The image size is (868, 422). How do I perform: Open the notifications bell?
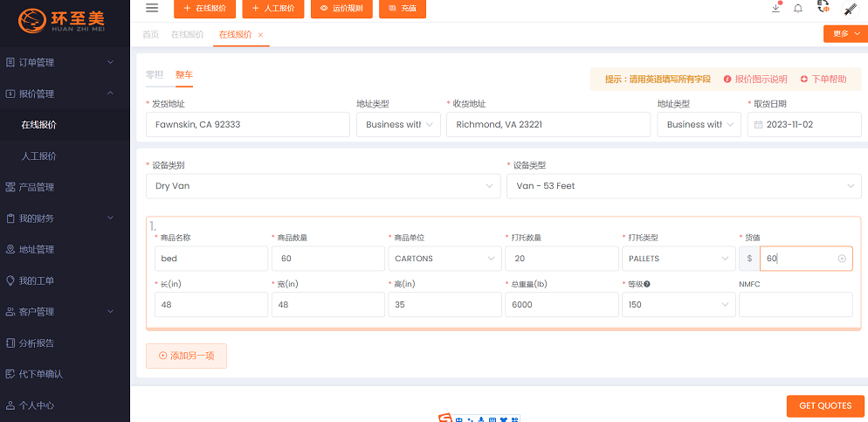click(798, 9)
